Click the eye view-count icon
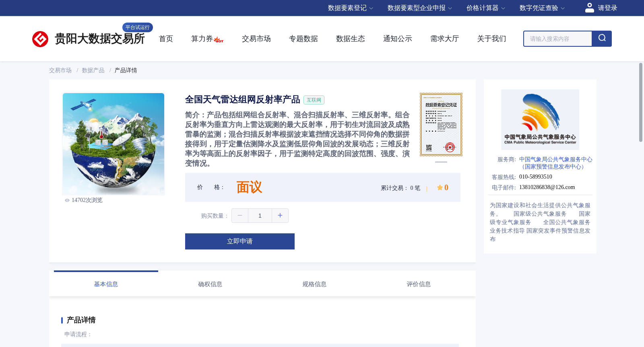This screenshot has height=347, width=644. tap(67, 200)
